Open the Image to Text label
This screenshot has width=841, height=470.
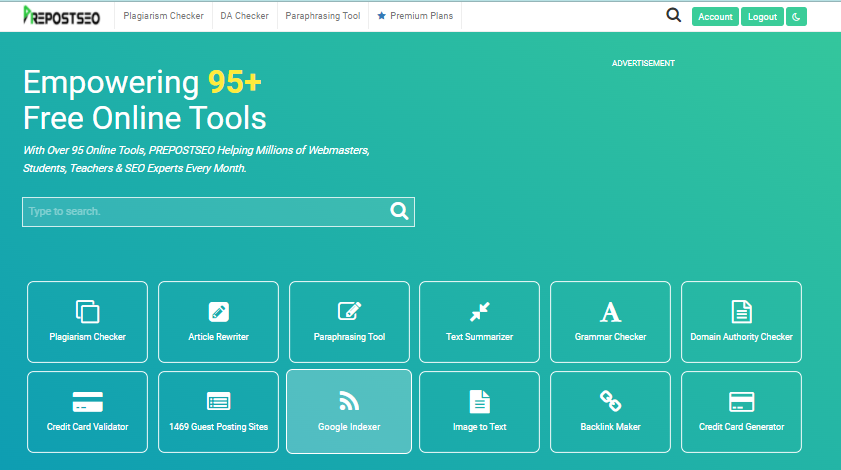pyautogui.click(x=479, y=427)
